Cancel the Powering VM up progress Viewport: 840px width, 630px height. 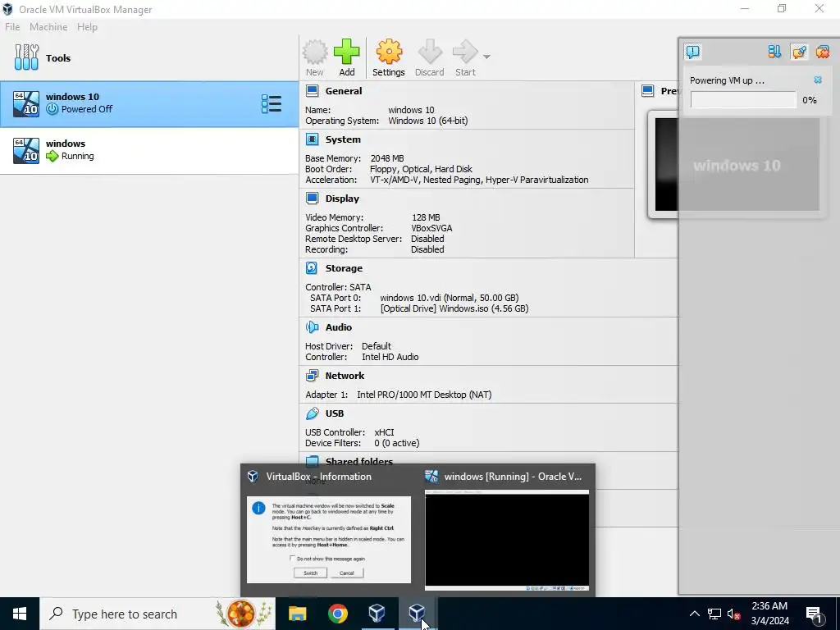click(818, 80)
